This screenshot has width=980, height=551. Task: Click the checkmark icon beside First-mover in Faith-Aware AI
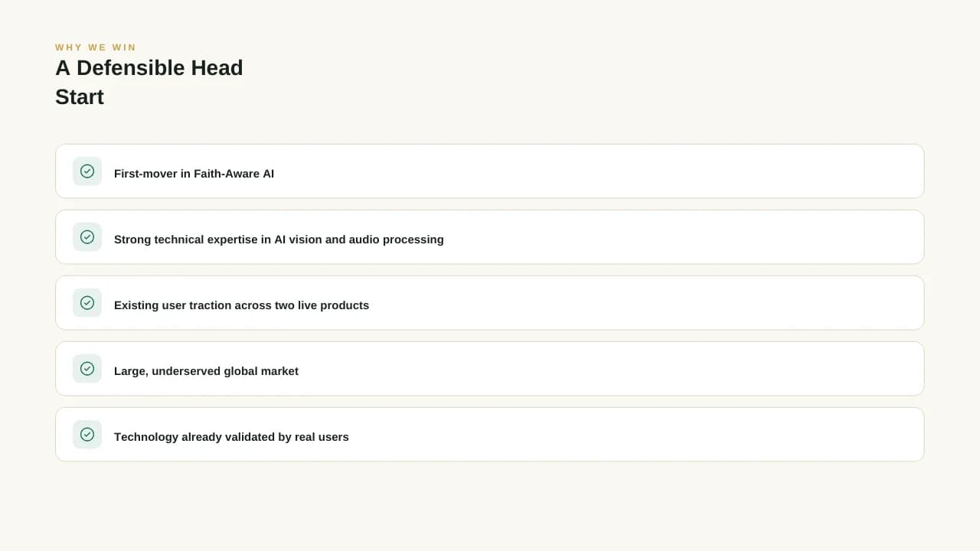pos(87,171)
